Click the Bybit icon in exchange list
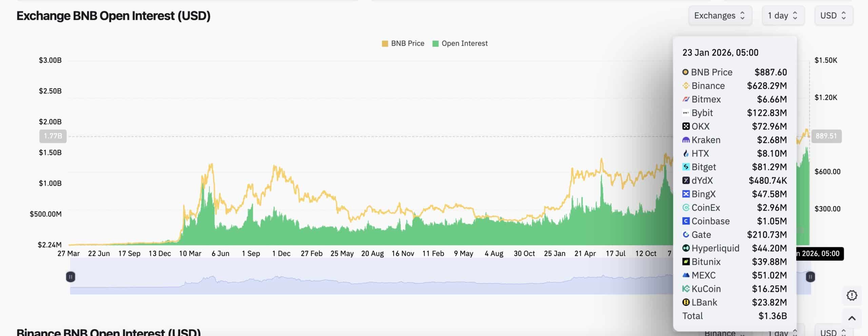This screenshot has height=336, width=868. [686, 113]
